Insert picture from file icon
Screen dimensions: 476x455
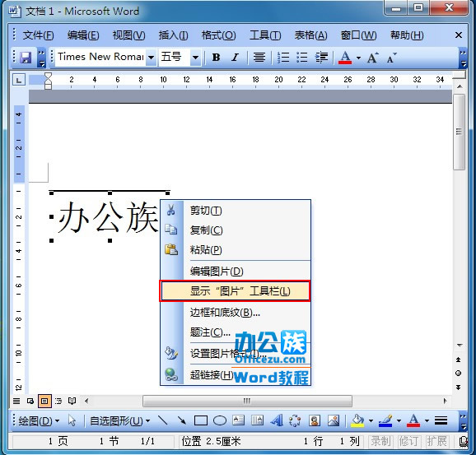click(334, 420)
